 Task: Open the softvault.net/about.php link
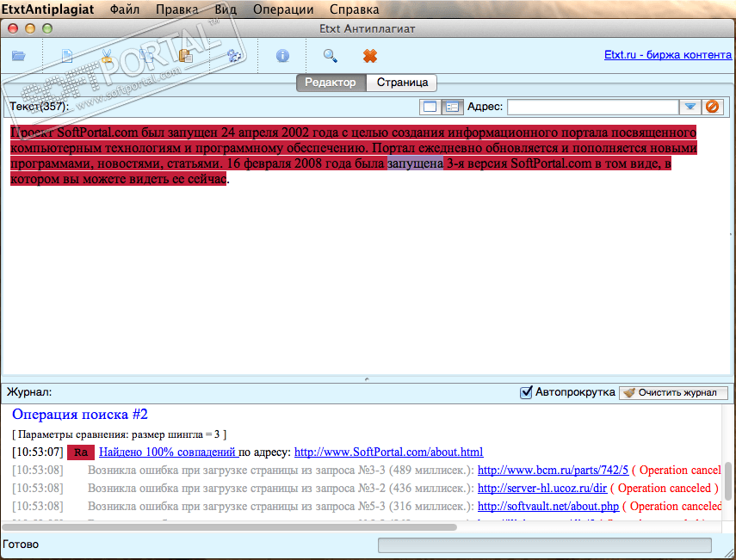pyautogui.click(x=548, y=507)
